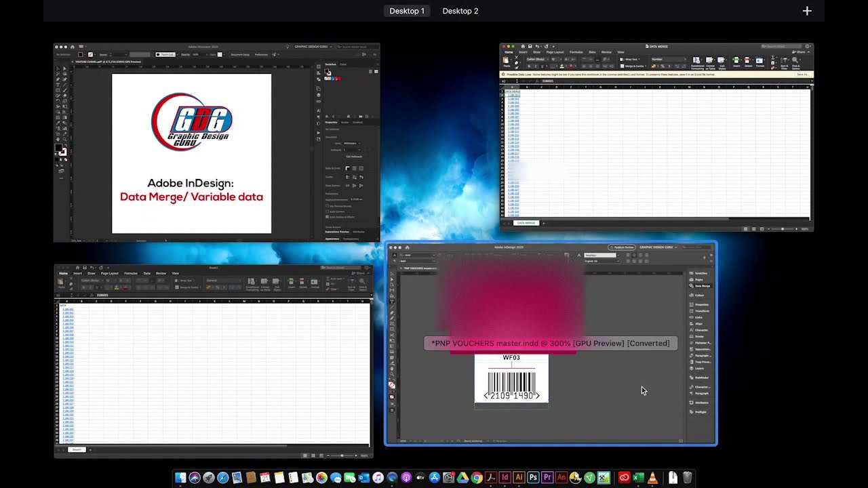This screenshot has height=488, width=868.
Task: Select the Type tool in InDesign
Action: click(x=392, y=302)
